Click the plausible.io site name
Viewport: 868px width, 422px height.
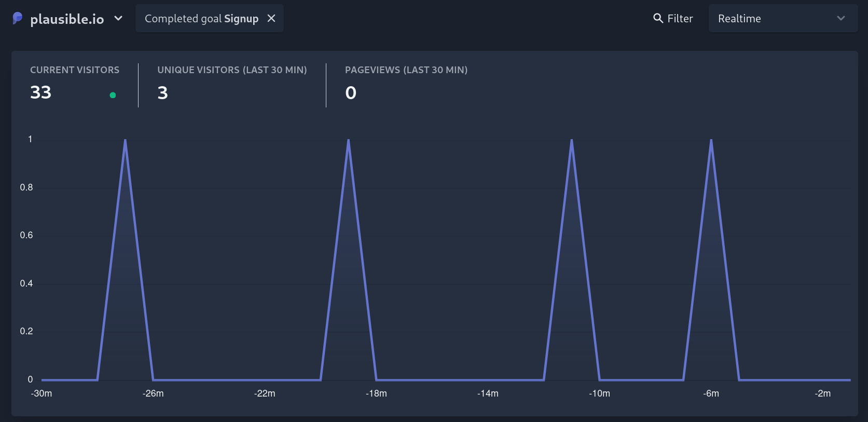tap(67, 19)
